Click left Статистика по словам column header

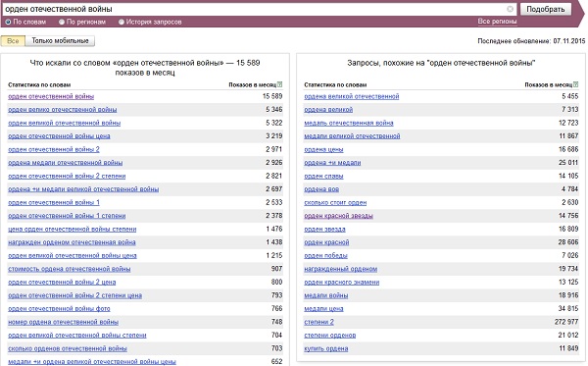[x=39, y=84]
